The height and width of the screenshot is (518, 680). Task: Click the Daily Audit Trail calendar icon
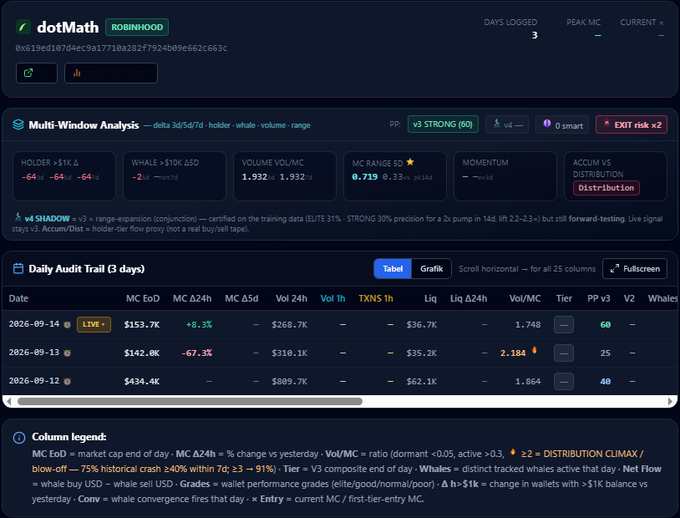pos(18,269)
